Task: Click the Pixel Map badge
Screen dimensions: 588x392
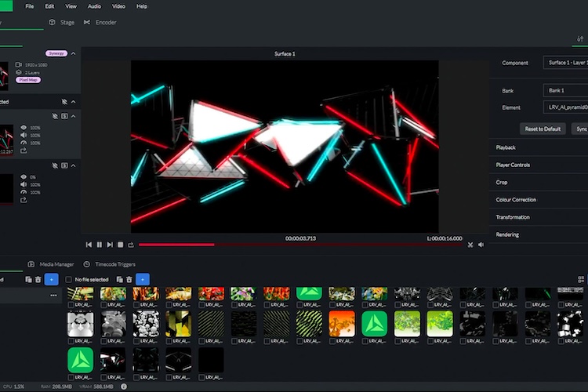Action: click(28, 80)
